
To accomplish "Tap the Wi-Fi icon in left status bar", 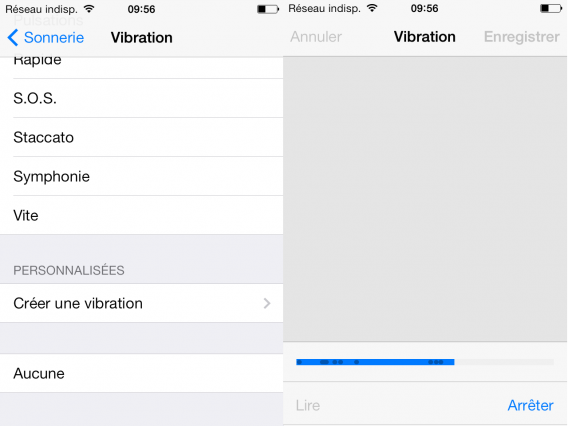I will click(89, 9).
